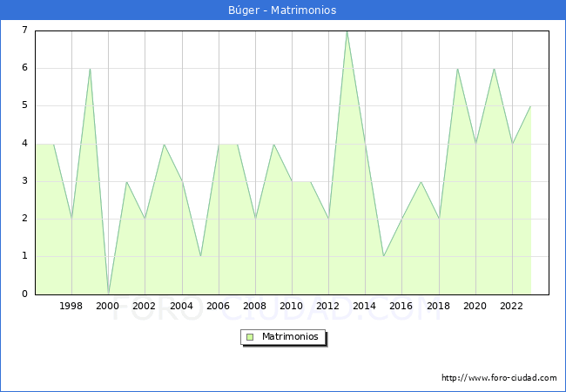Click the 2000 data point at zero

click(x=108, y=293)
